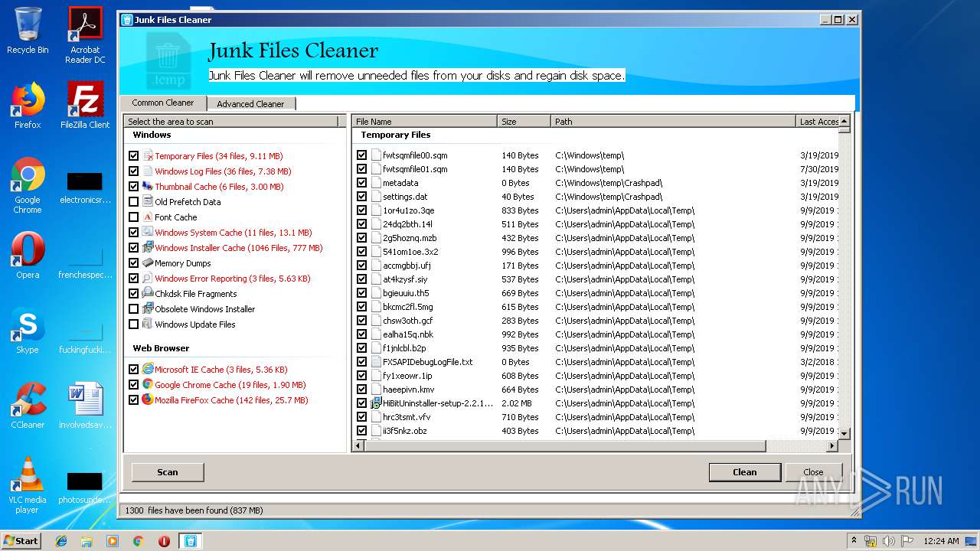
Task: Click the Mozilla FireFox Cache icon
Action: pos(148,400)
